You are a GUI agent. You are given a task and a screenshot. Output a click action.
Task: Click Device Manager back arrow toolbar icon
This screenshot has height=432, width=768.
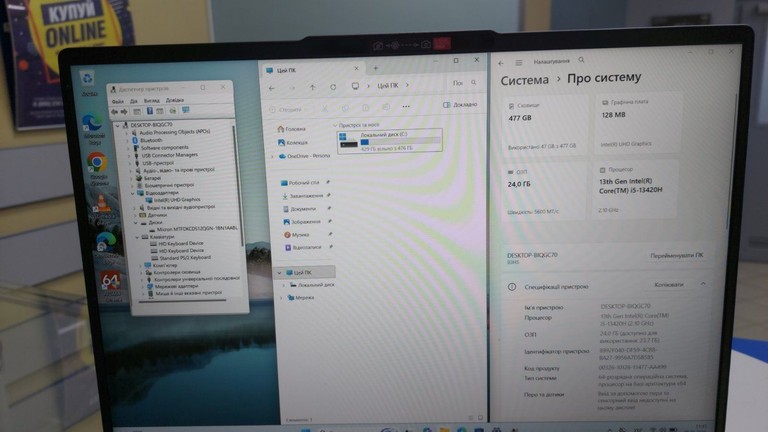point(115,112)
